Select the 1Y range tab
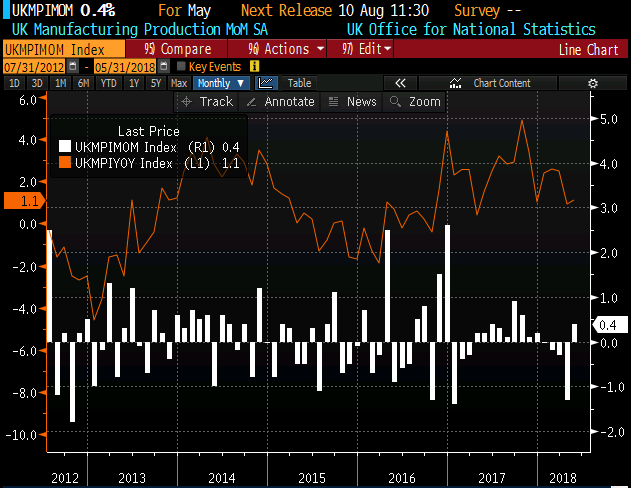Image resolution: width=631 pixels, height=488 pixels. click(x=134, y=83)
